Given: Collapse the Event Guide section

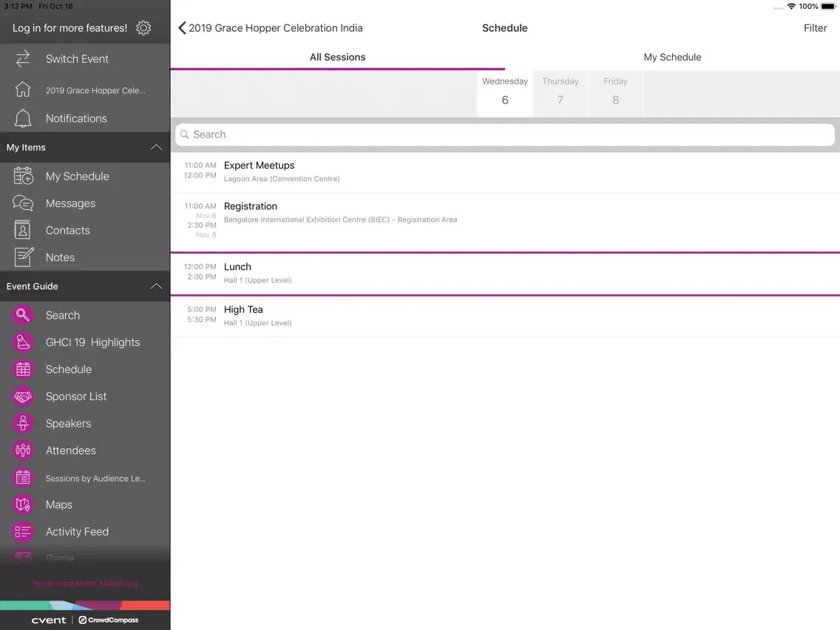Looking at the screenshot, I should click(156, 286).
